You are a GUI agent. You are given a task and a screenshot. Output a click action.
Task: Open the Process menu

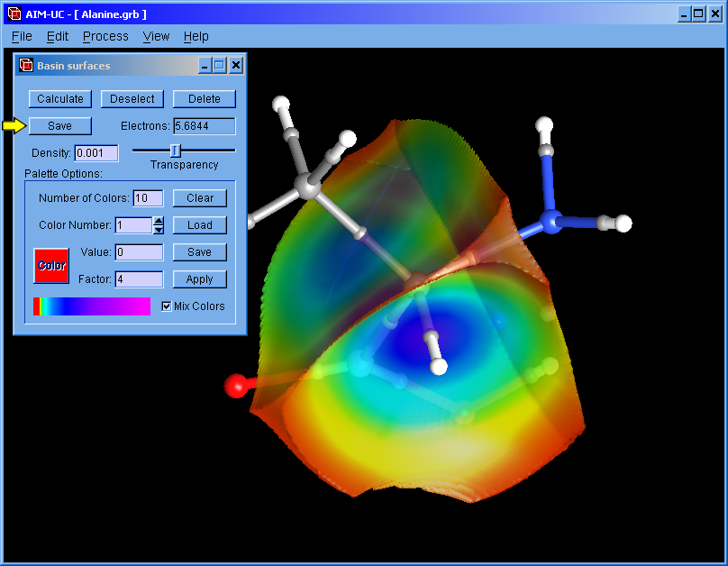pos(105,36)
